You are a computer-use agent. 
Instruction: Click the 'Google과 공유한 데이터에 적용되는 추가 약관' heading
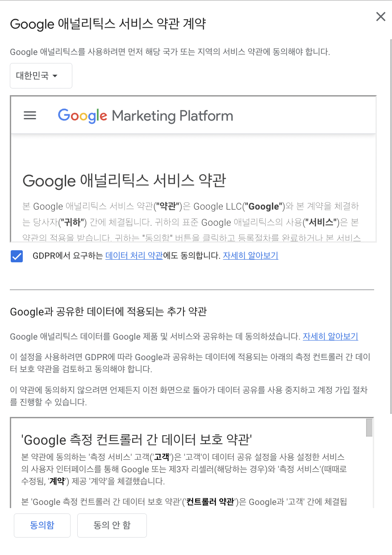point(108,311)
